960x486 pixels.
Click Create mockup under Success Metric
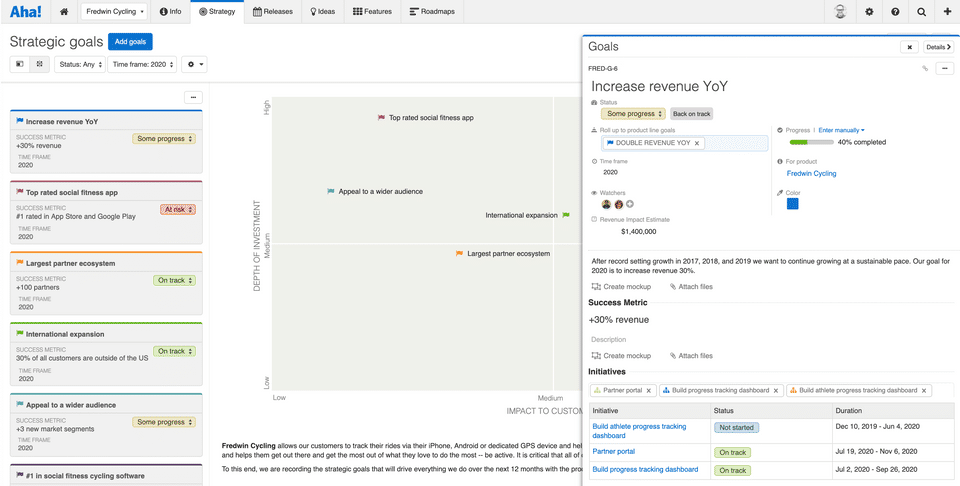pyautogui.click(x=621, y=356)
